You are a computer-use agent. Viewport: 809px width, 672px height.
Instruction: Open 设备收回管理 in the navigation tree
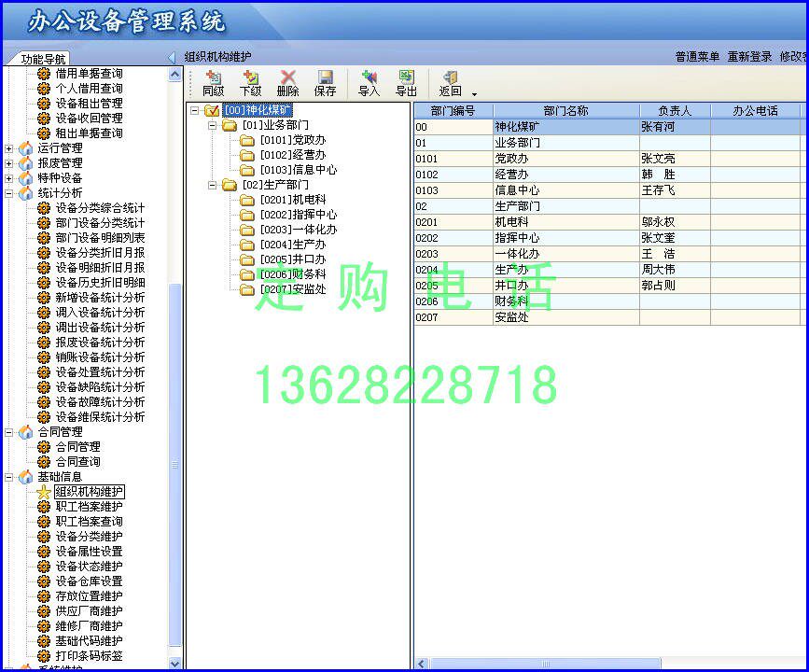pyautogui.click(x=90, y=119)
